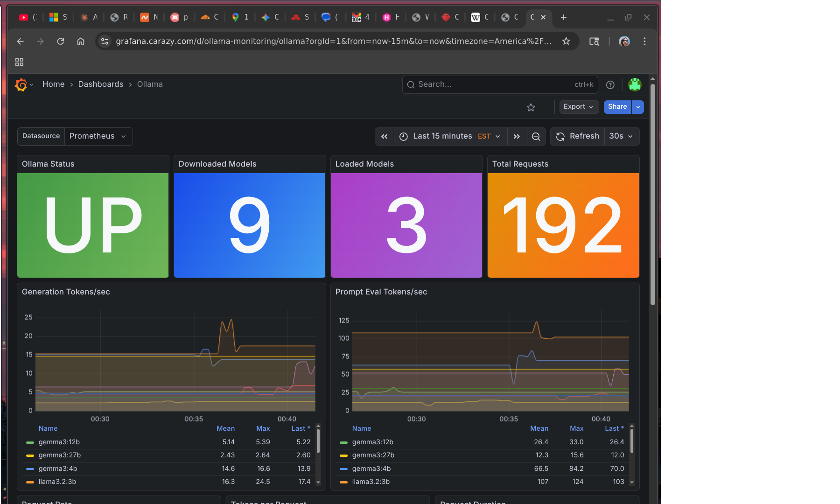Toggle llama3.2:3b series in Prompt Eval legend

pyautogui.click(x=371, y=482)
